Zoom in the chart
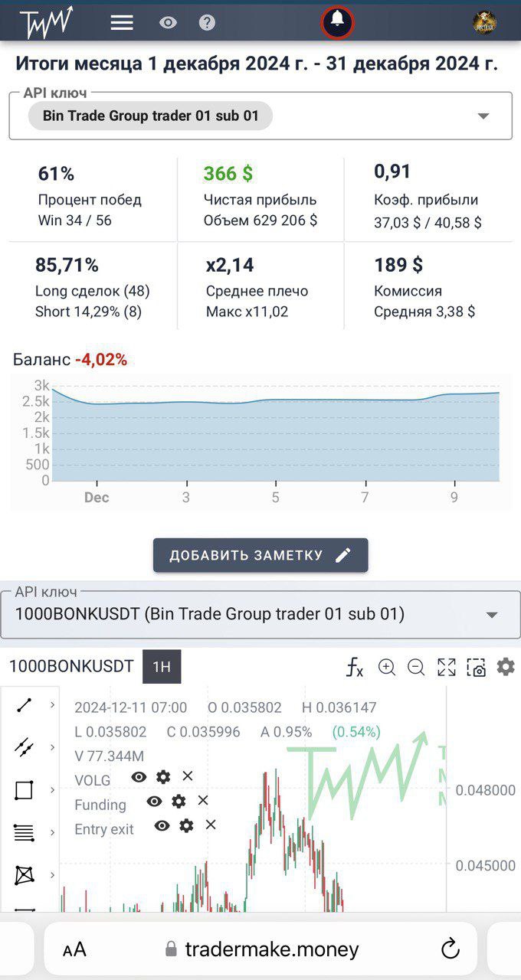521x980 pixels. 387,667
